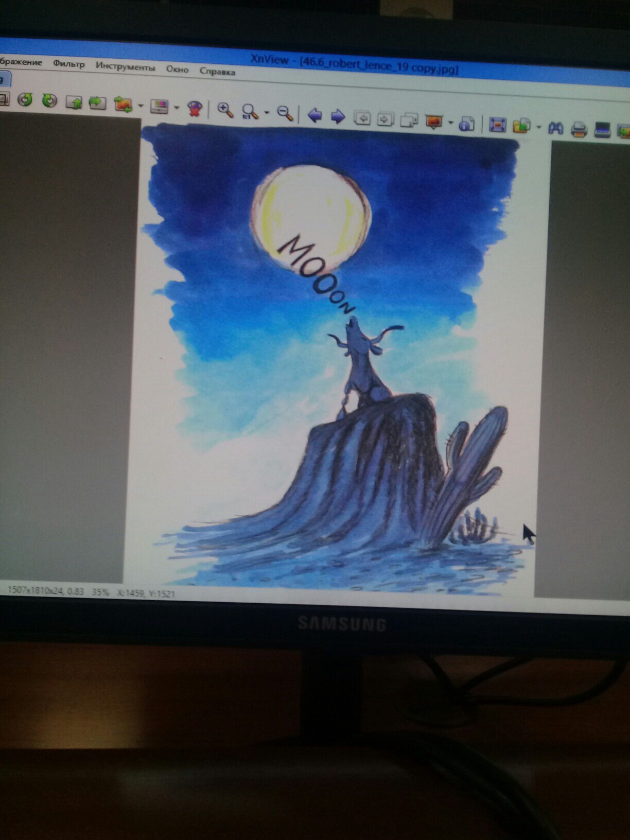Screen dimensions: 630x840
Task: Open the Окно menu
Action: [177, 69]
